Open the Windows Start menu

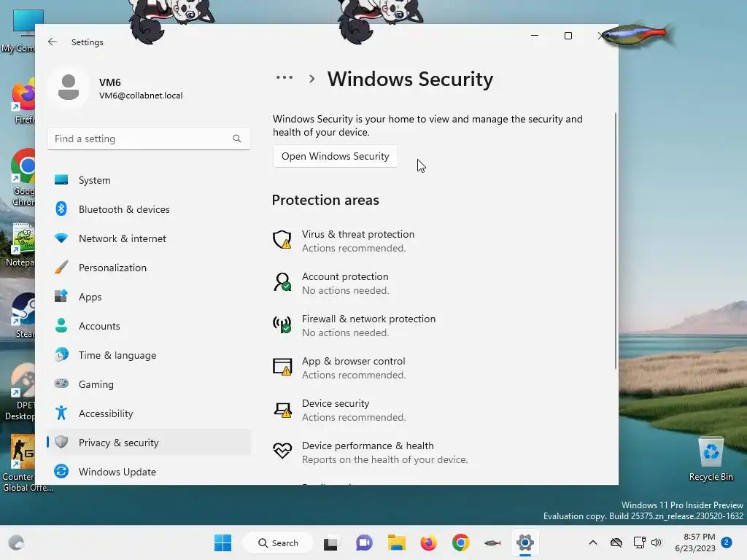click(222, 542)
